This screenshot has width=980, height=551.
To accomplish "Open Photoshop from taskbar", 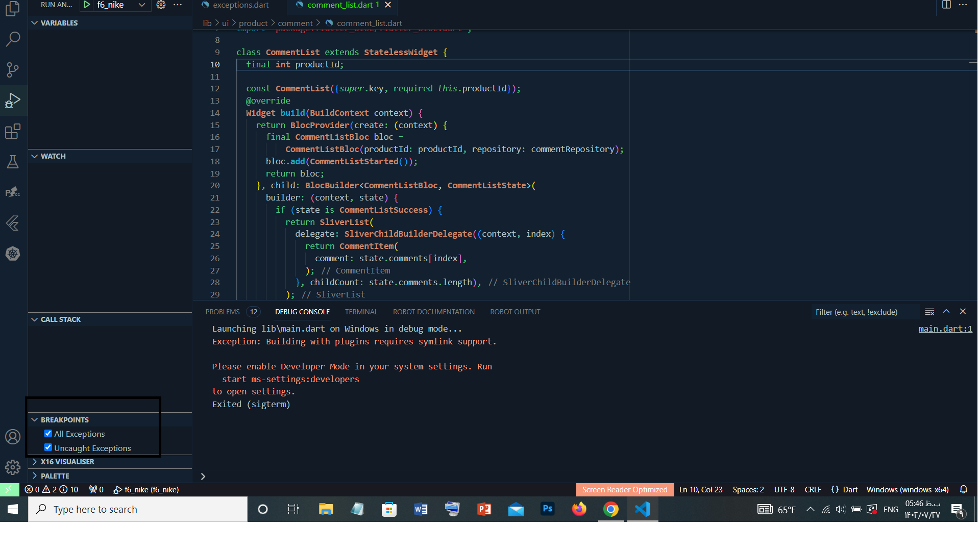I will click(x=548, y=509).
